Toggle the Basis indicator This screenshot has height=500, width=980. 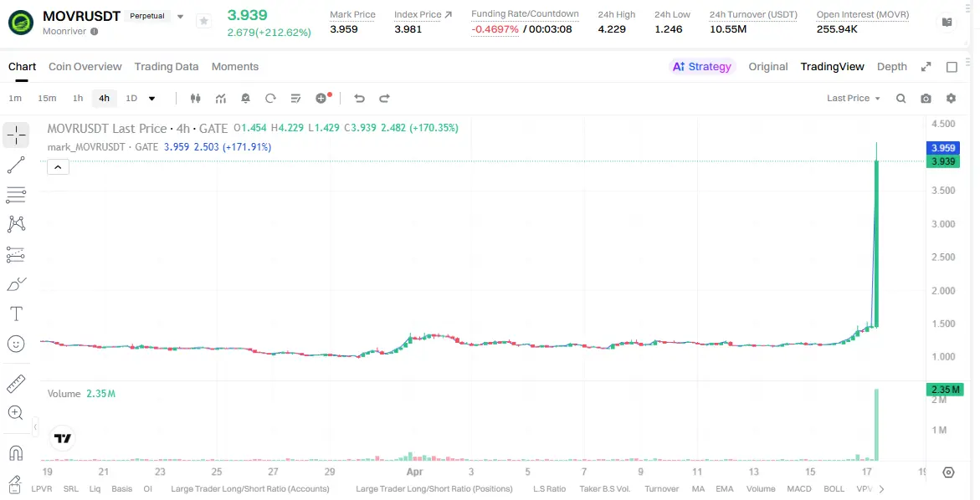(122, 489)
